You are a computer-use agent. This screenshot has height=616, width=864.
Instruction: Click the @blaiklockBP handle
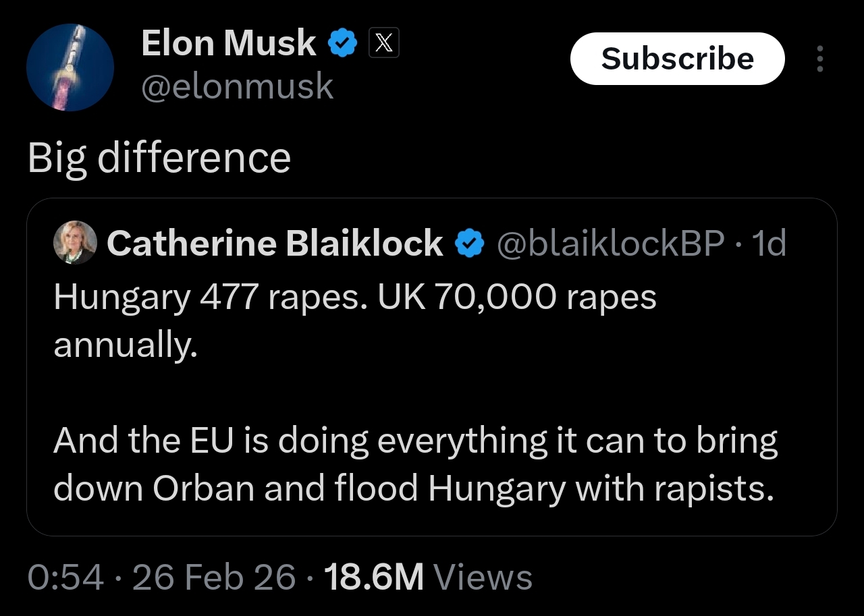click(611, 243)
